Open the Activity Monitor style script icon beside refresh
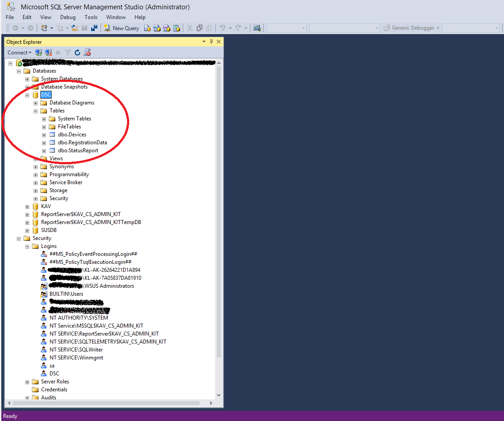The image size is (504, 421). click(87, 52)
